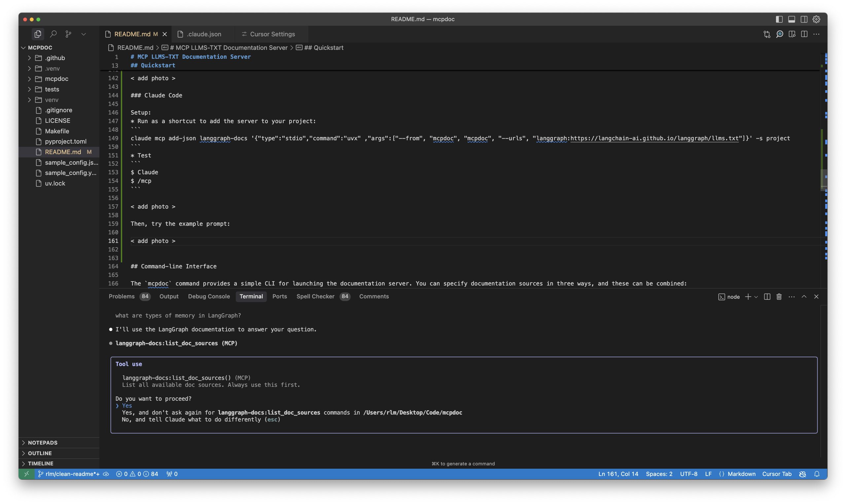Viewport: 846px width, 504px height.
Task: Select the Explorer copy icon above sidebar
Action: pyautogui.click(x=37, y=34)
